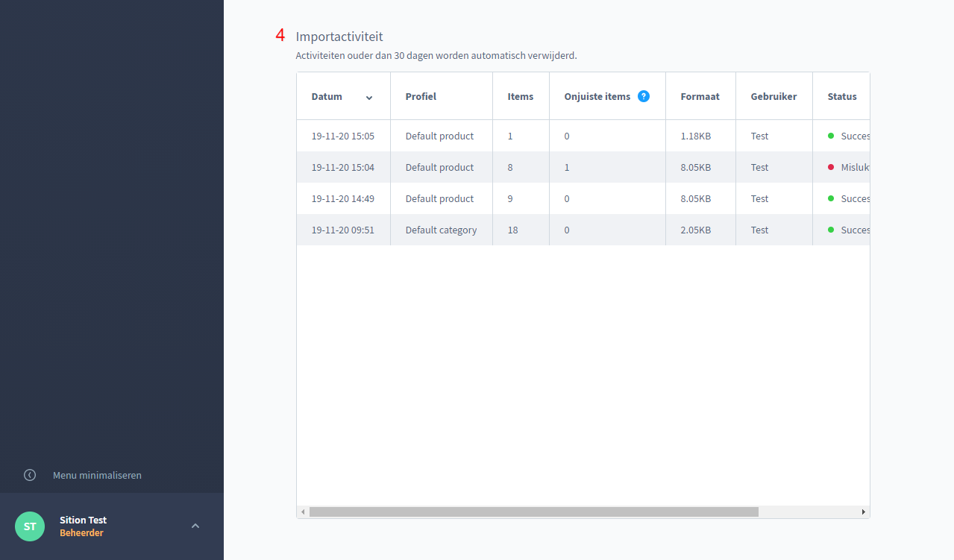Click the collapse-arrow circle icon next to Menu minimaliseren
Image resolution: width=954 pixels, height=560 pixels.
(29, 475)
